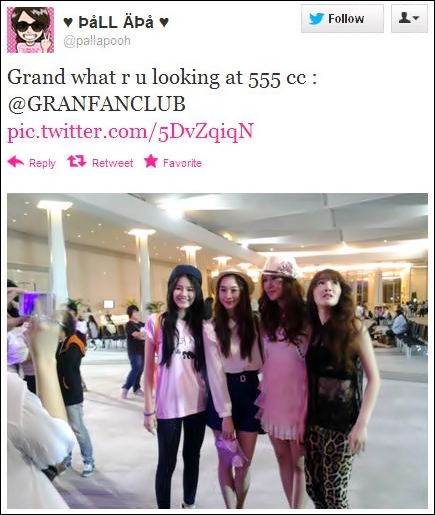The image size is (435, 515).
Task: Click the Twitter bird icon in Follow
Action: pyautogui.click(x=316, y=19)
